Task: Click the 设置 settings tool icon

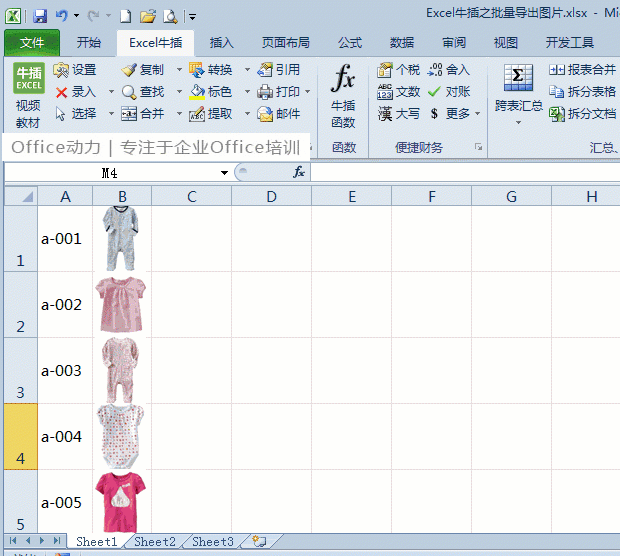Action: click(61, 70)
